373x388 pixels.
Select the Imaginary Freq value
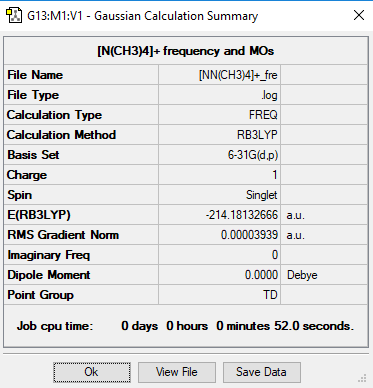(x=220, y=255)
